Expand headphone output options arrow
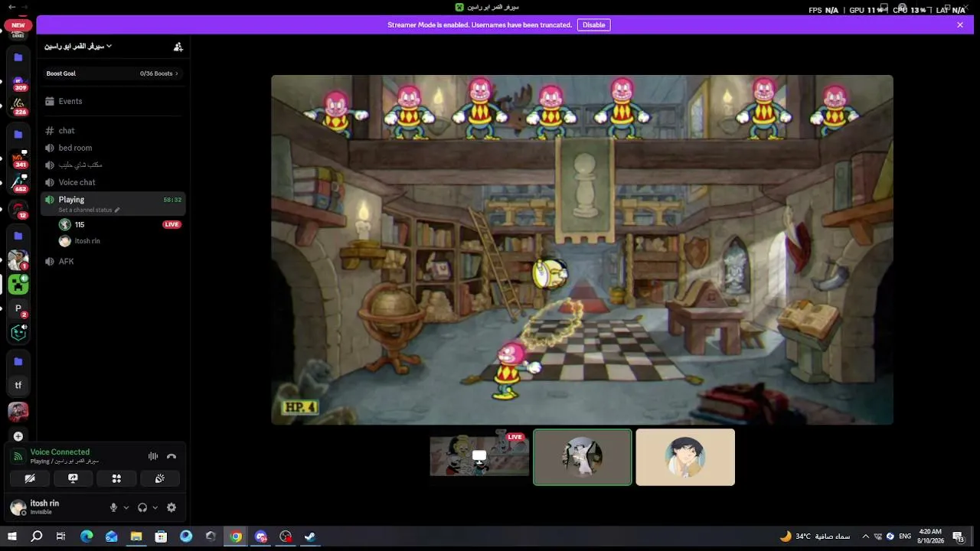This screenshot has width=980, height=551. pos(155,507)
